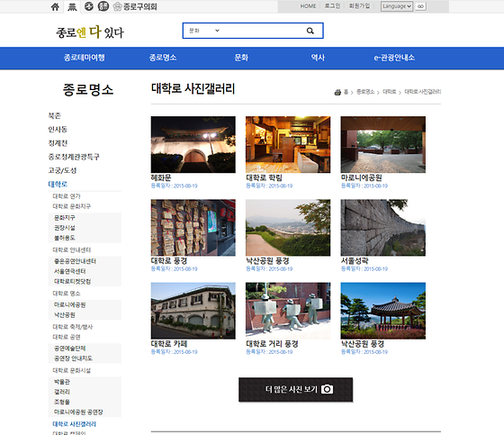The image size is (504, 435).
Task: Open the 마로니에공원 gallery photo
Action: click(x=382, y=145)
